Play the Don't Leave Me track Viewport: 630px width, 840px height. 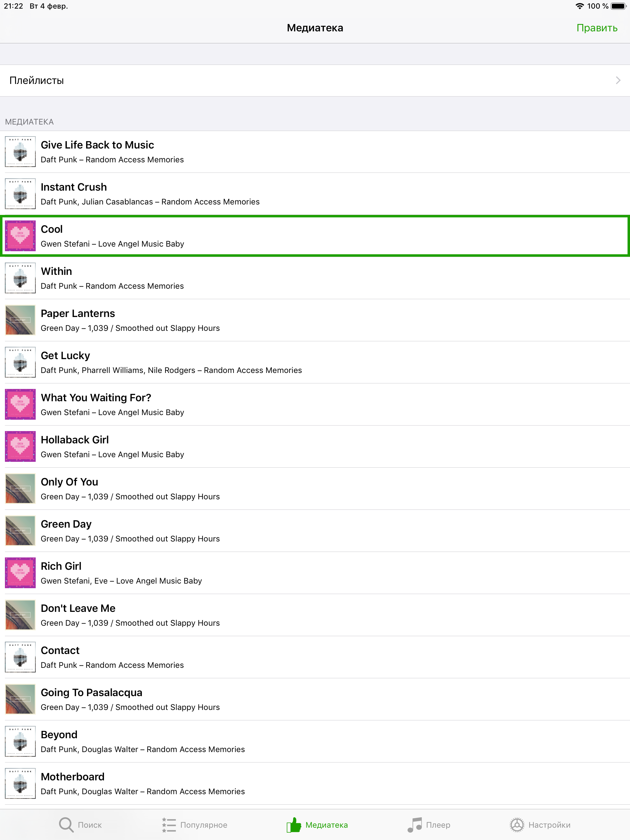78,609
